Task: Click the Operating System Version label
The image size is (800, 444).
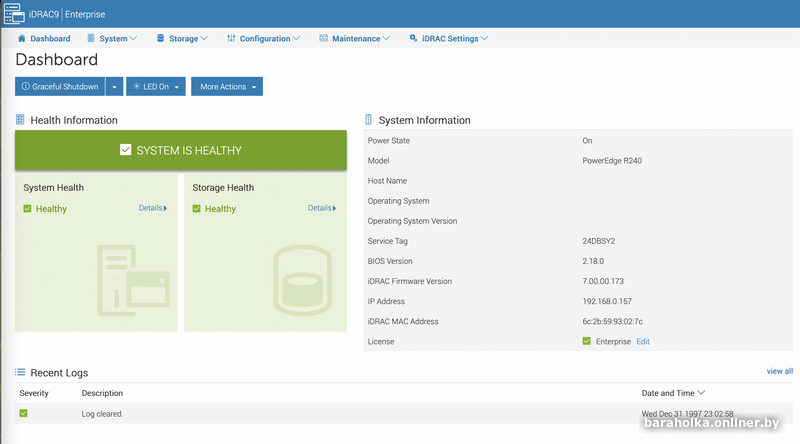Action: click(x=412, y=221)
